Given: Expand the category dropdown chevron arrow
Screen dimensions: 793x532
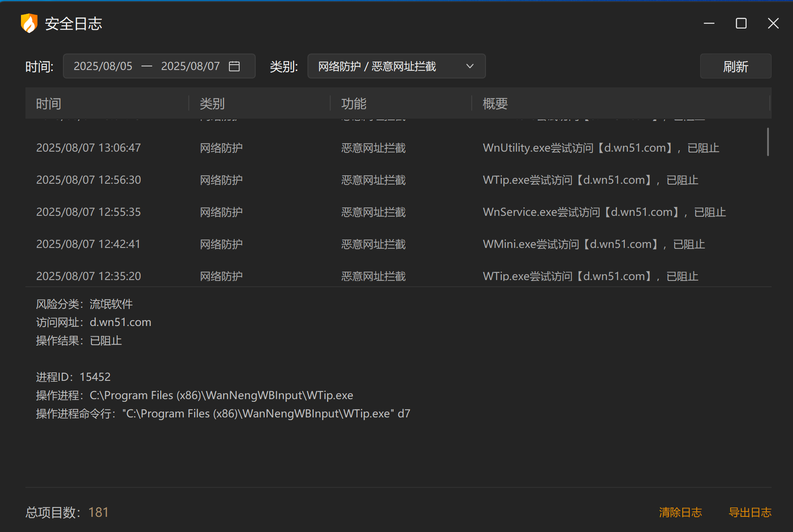Looking at the screenshot, I should [469, 66].
